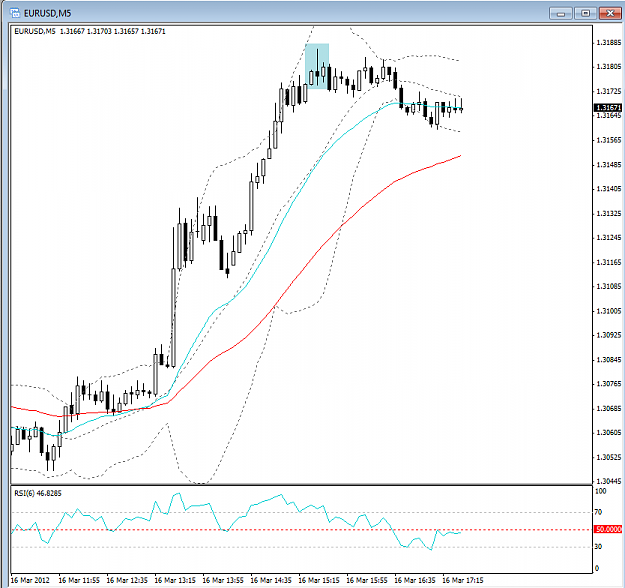Click the price scale value 1.31485

(x=609, y=165)
